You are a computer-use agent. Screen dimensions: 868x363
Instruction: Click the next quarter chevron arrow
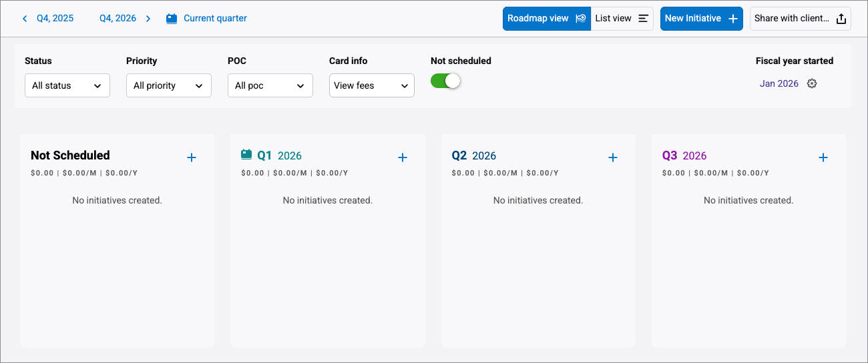(148, 19)
